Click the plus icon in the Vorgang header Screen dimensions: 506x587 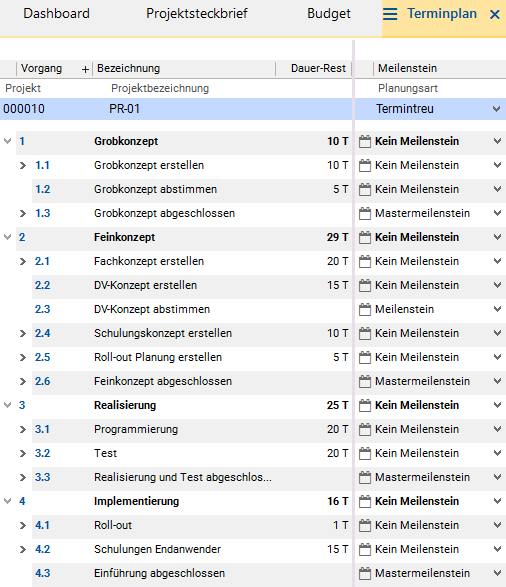[85, 69]
